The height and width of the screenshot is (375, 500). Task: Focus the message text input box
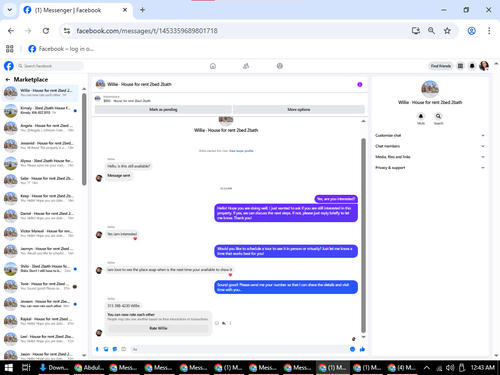238,349
